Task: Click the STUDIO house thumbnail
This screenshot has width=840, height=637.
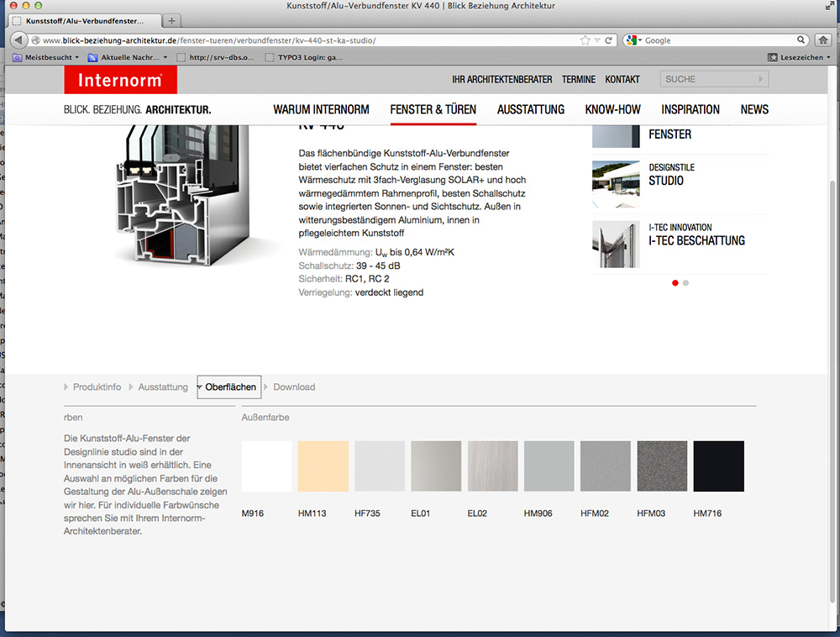Action: point(616,184)
